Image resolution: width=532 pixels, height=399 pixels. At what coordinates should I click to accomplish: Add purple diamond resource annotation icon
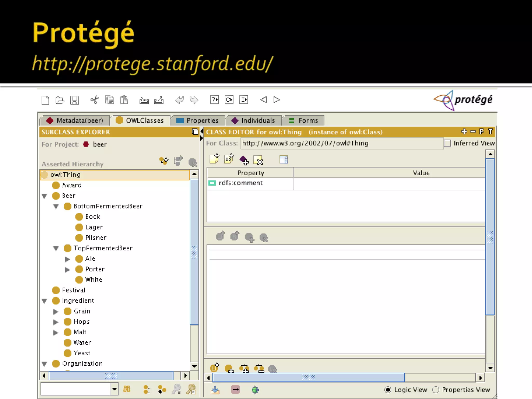pyautogui.click(x=244, y=160)
